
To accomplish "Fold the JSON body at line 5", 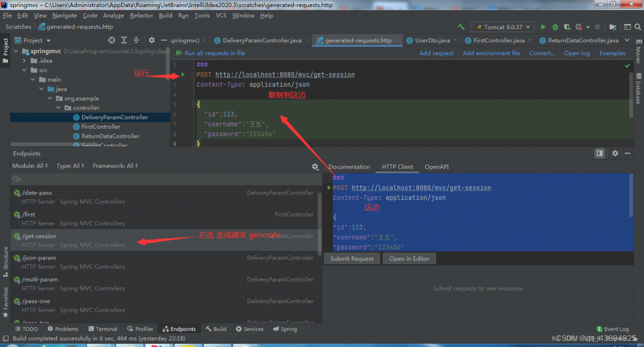I will [x=193, y=104].
